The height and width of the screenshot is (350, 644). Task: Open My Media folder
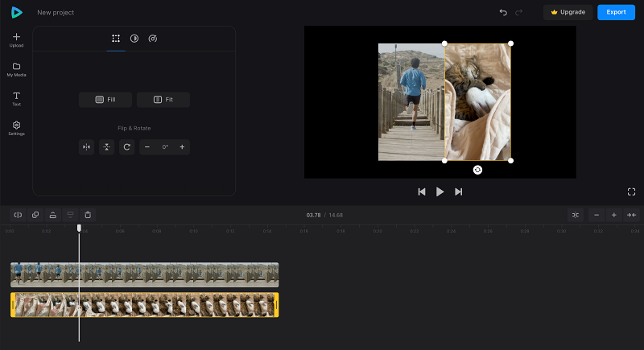click(16, 70)
